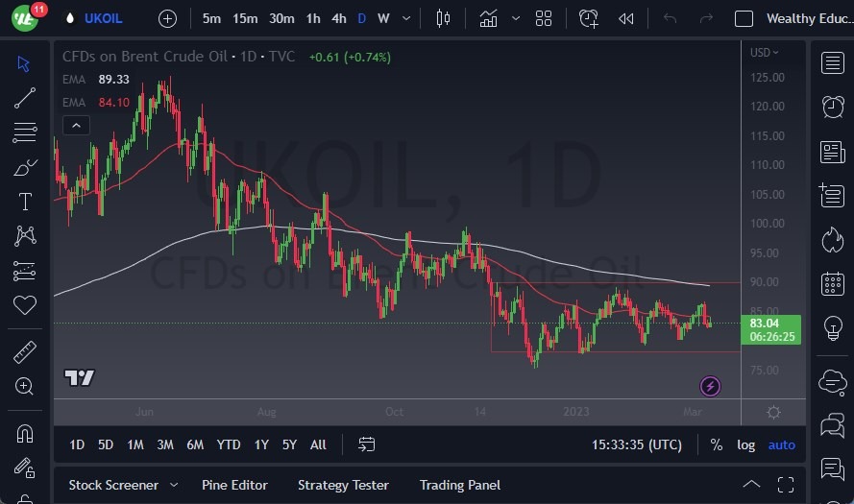
Task: Open the Fibonacci retracement tool
Action: [x=25, y=132]
